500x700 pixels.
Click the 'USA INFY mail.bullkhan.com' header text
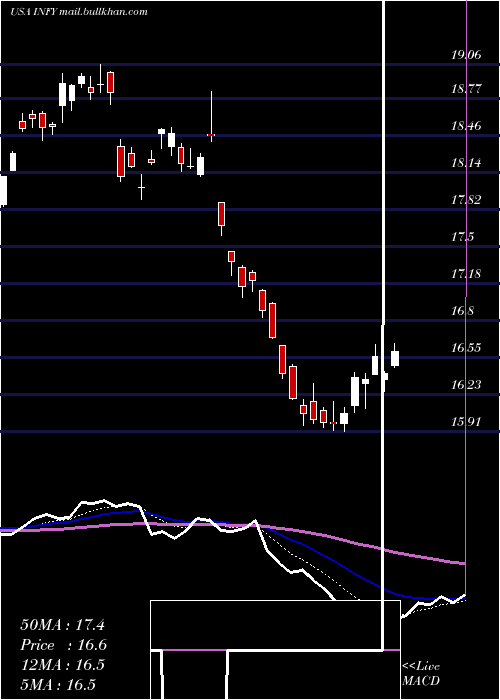[x=79, y=12]
